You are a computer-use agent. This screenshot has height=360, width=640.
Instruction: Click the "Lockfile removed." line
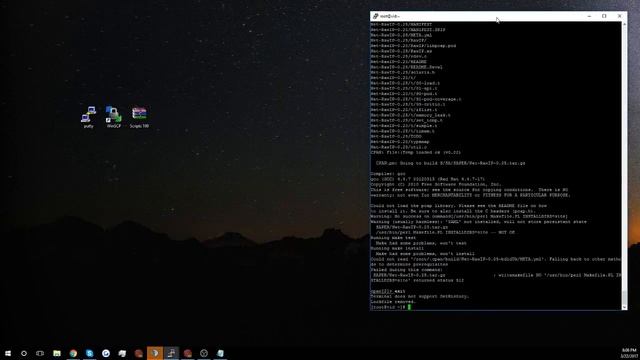point(393,302)
